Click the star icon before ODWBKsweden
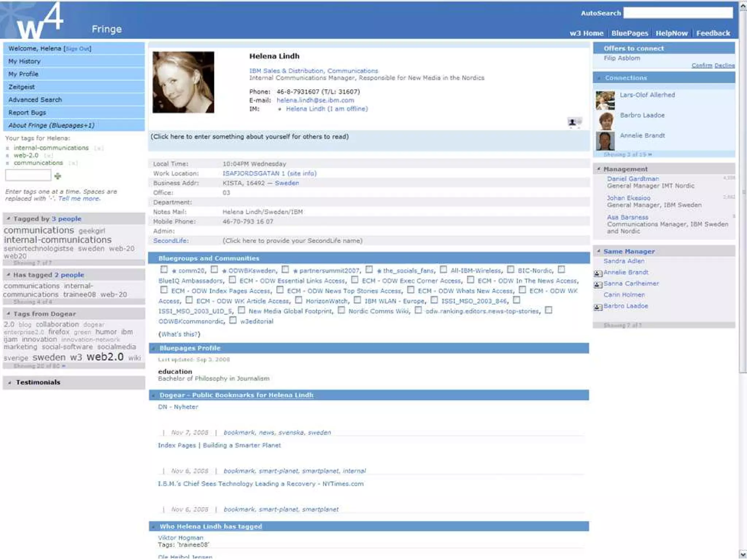747x560 pixels. click(x=224, y=271)
